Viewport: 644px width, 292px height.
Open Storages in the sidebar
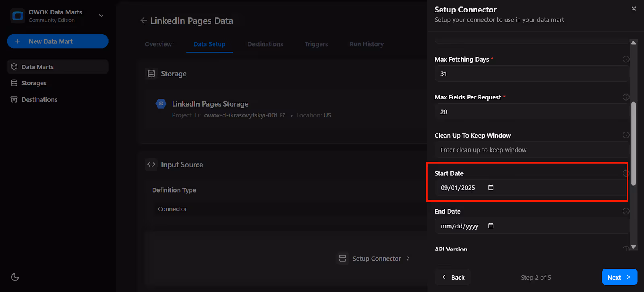point(58,83)
